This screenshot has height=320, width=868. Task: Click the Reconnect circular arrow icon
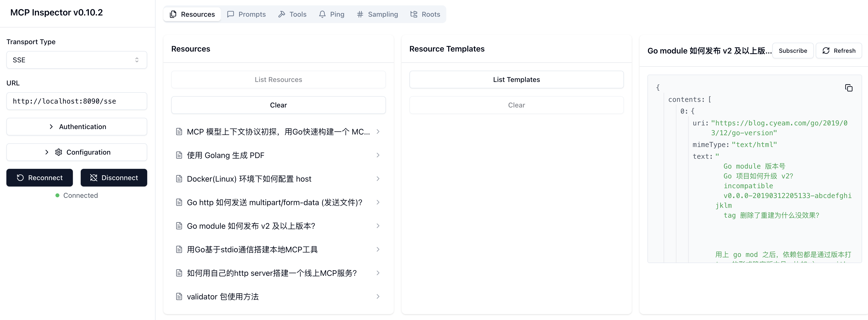point(20,178)
